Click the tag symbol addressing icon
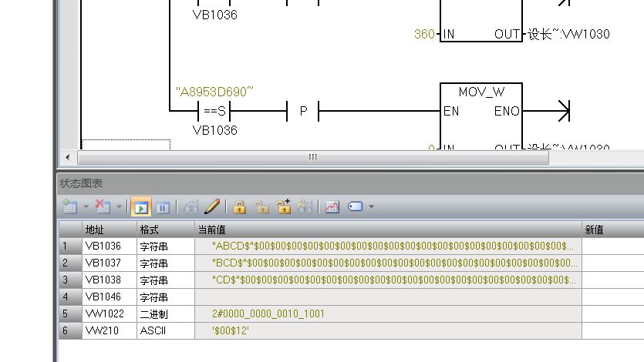644x362 pixels. click(x=356, y=207)
